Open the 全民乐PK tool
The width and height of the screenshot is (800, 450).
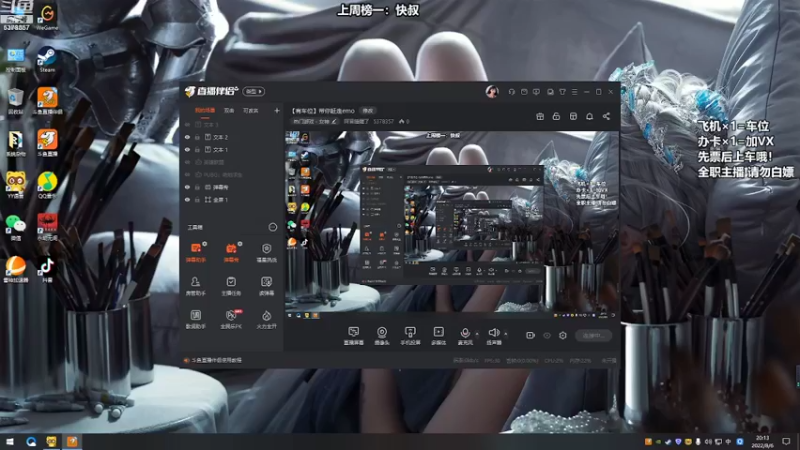pyautogui.click(x=231, y=319)
